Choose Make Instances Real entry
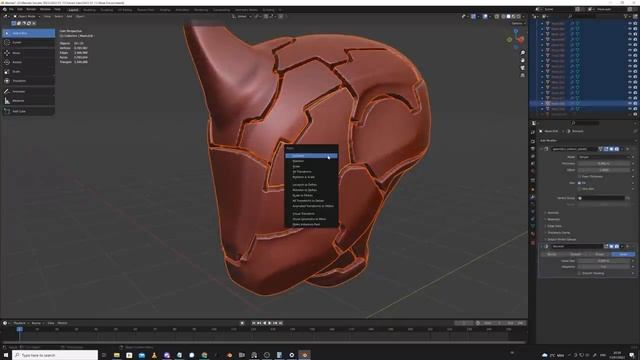This screenshot has height=360, width=640. point(311,224)
